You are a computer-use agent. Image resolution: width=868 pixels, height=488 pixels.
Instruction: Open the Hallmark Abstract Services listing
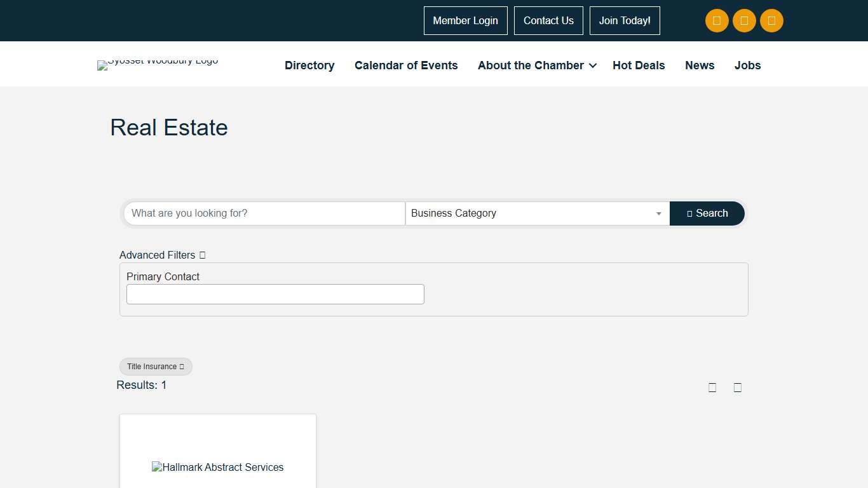(x=218, y=467)
